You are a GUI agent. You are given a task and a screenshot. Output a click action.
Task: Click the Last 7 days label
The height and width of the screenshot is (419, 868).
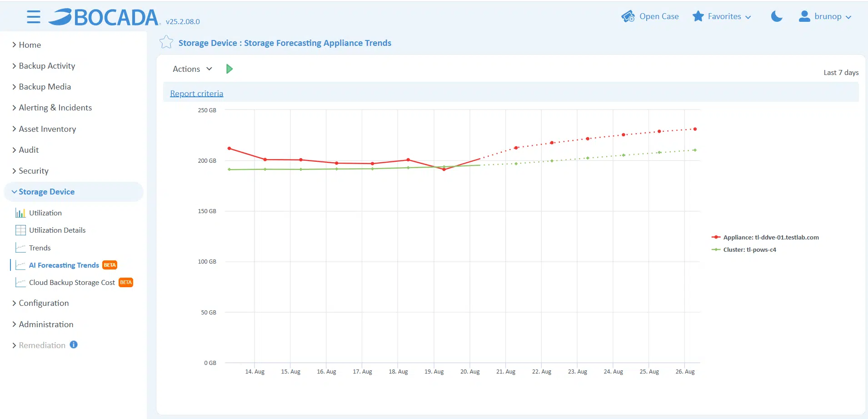coord(841,73)
